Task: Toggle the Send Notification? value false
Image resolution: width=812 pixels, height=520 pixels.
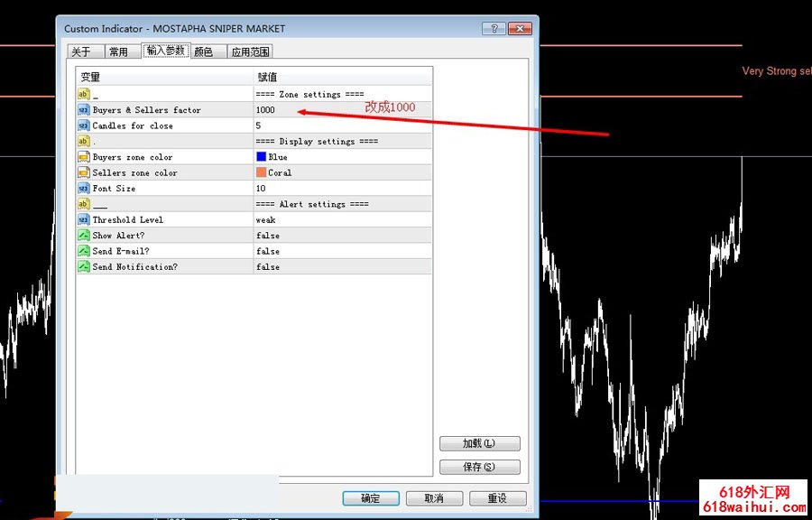Action: point(268,267)
